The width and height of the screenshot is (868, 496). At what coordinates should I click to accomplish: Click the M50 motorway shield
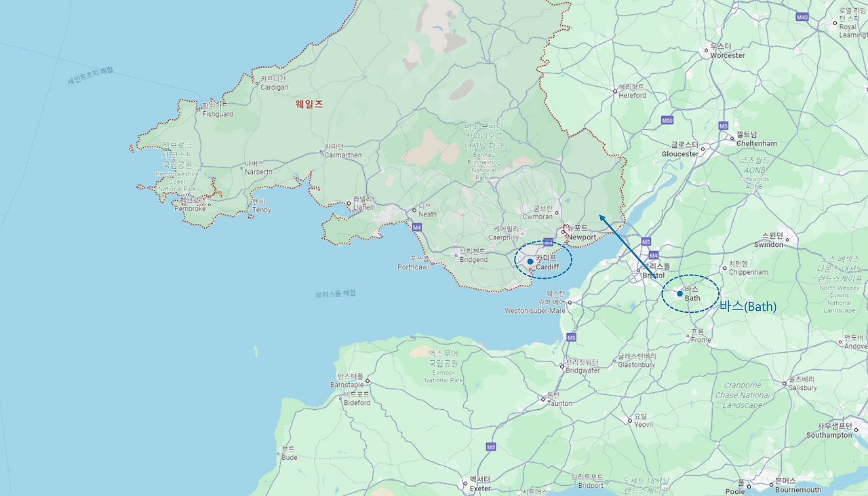[x=667, y=120]
